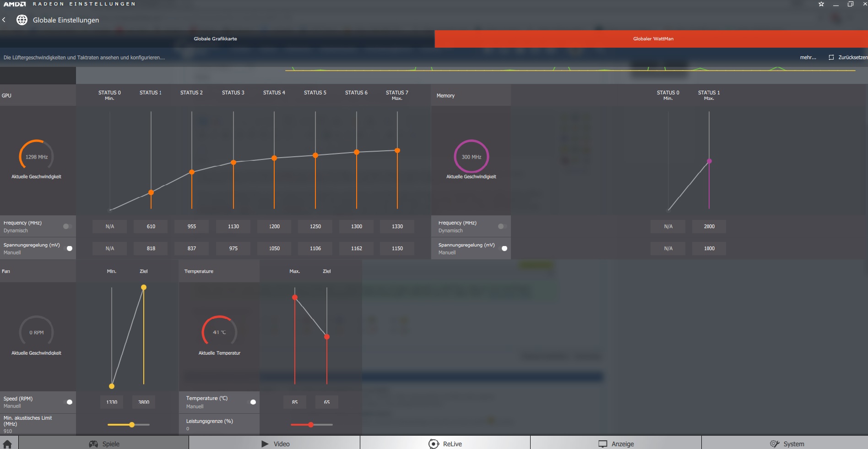Viewport: 868px width, 449px height.
Task: Open the ReLive tab
Action: point(445,444)
